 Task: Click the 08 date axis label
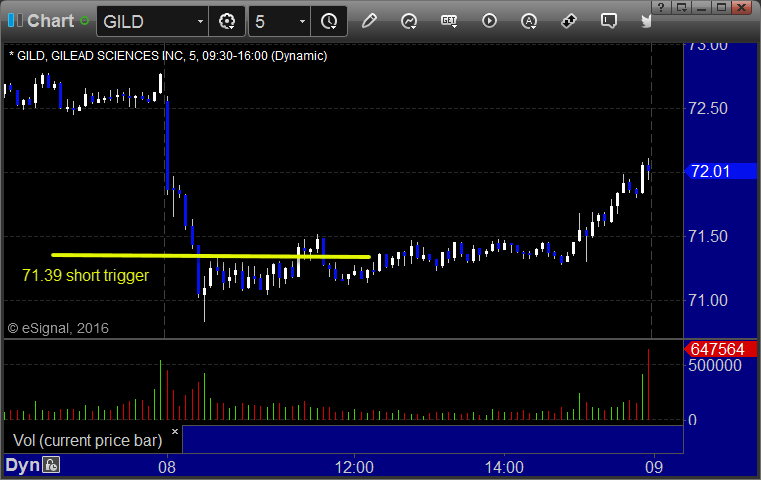[167, 467]
